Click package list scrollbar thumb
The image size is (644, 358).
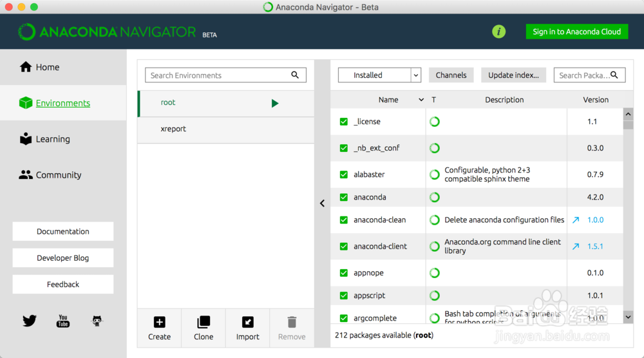(628, 124)
